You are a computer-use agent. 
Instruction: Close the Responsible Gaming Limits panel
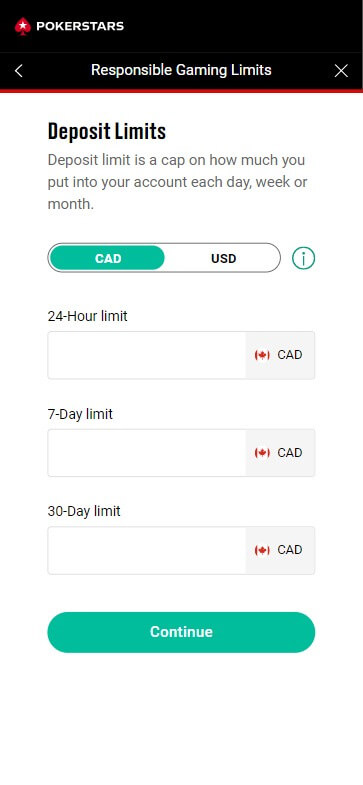341,71
